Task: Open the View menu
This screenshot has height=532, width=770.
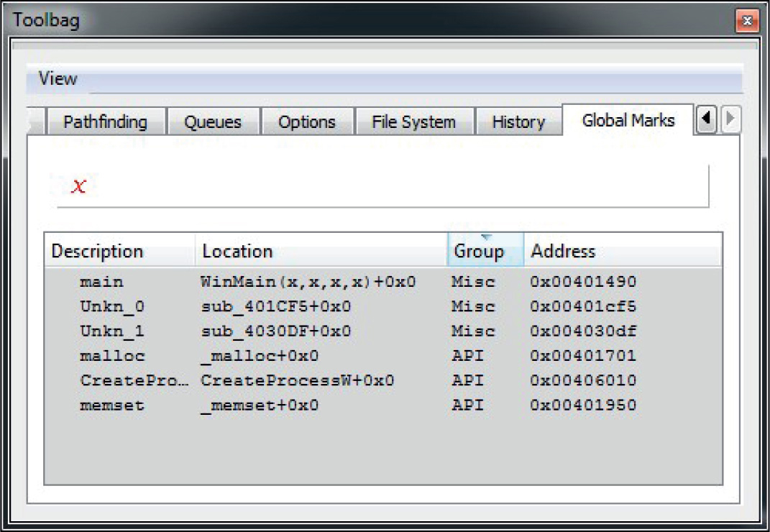Action: pos(58,78)
